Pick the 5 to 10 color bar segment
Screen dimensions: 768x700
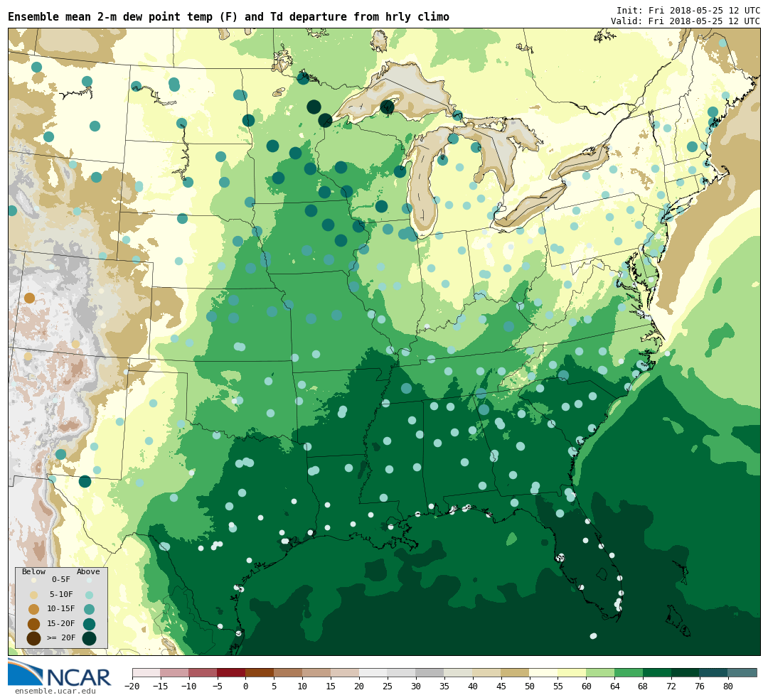pos(288,672)
